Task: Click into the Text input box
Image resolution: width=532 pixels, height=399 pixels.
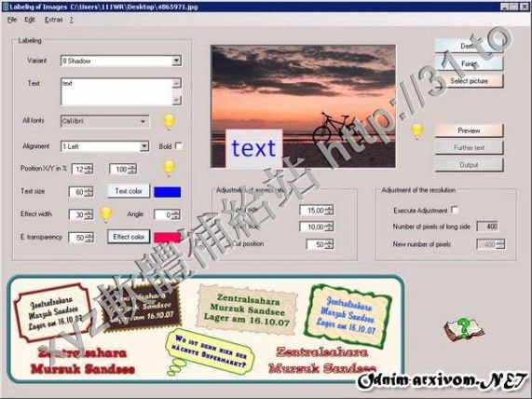Action: 116,91
